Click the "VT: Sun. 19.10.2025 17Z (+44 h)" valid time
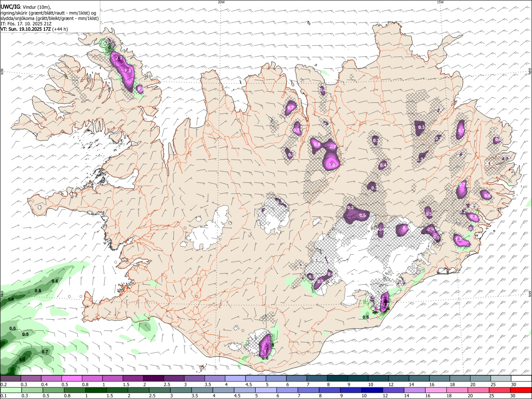This screenshot has height=399, width=532. coord(34,29)
